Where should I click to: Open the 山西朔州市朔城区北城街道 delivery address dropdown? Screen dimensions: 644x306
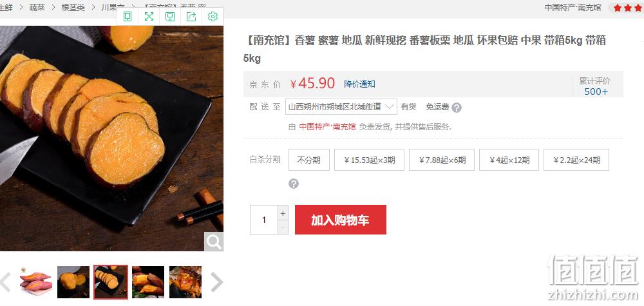341,107
